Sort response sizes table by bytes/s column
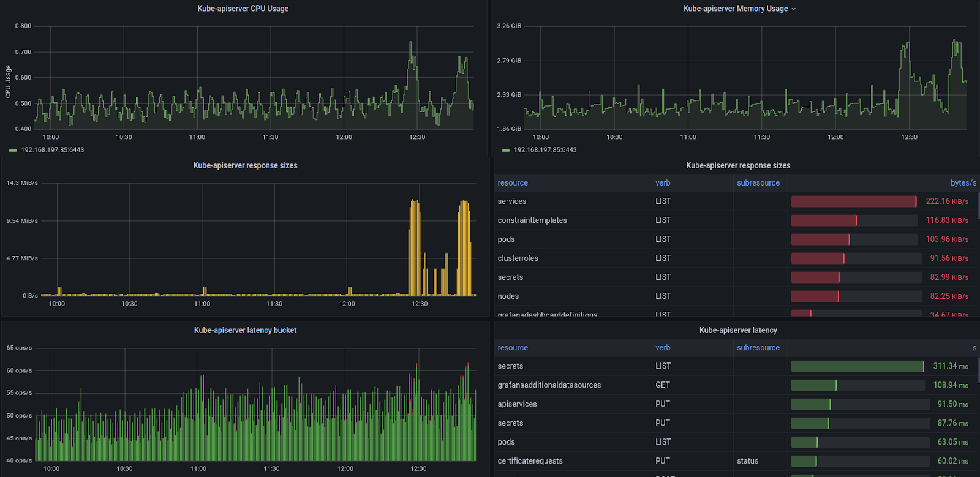 point(963,183)
